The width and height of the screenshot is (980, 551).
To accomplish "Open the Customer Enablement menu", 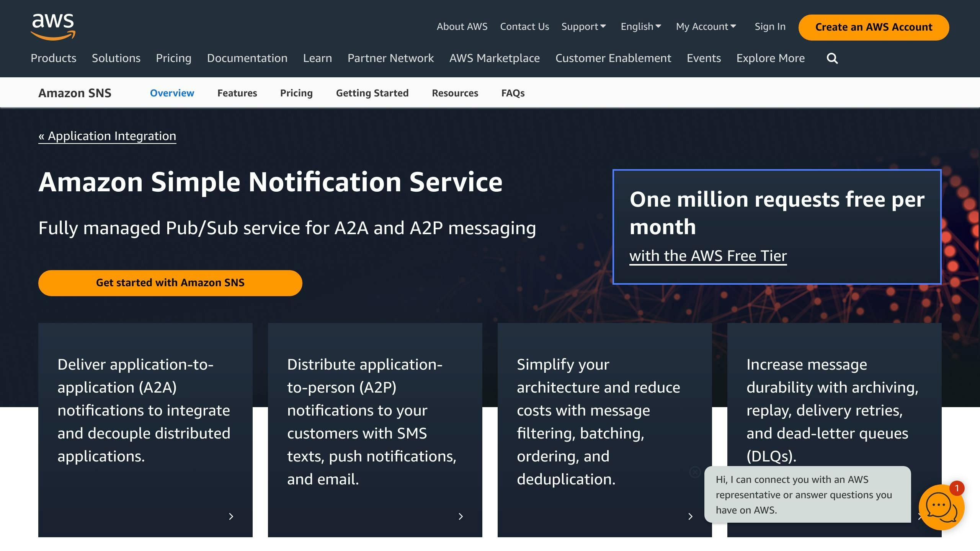I will pos(613,58).
